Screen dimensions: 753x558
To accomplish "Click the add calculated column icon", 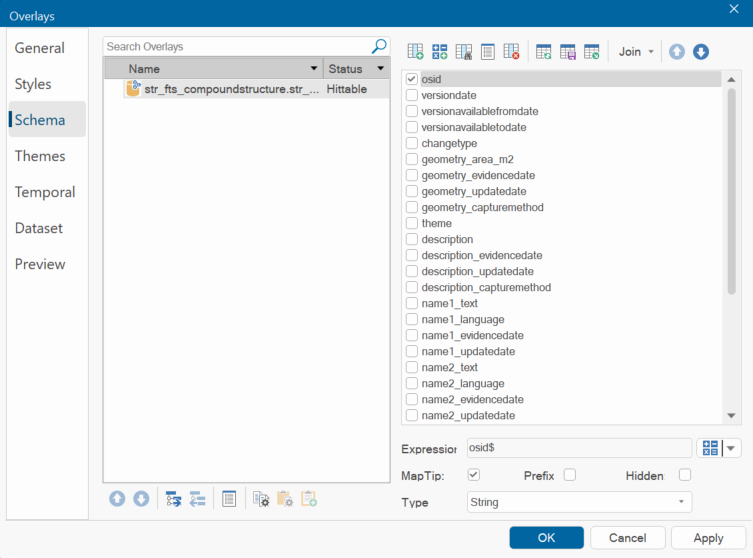I will (x=439, y=51).
